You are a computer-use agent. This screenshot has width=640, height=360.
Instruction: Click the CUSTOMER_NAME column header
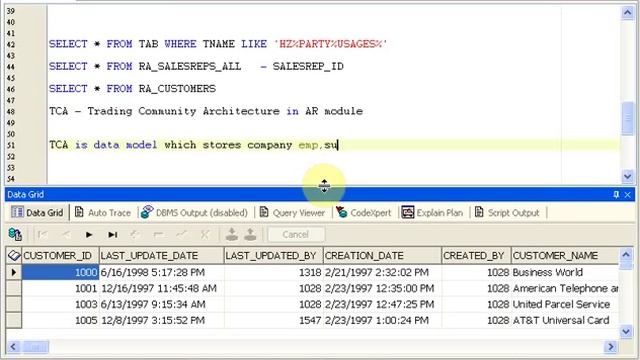(x=565, y=256)
